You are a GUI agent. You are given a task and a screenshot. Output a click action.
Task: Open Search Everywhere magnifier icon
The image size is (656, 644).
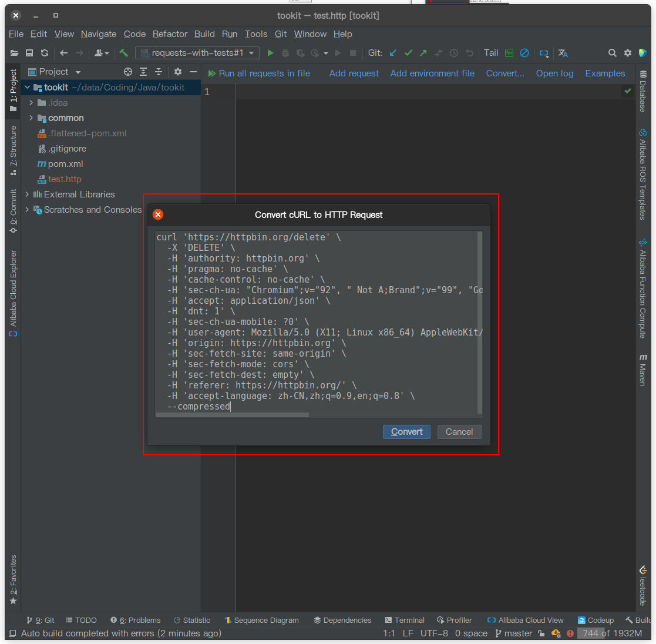pos(612,53)
